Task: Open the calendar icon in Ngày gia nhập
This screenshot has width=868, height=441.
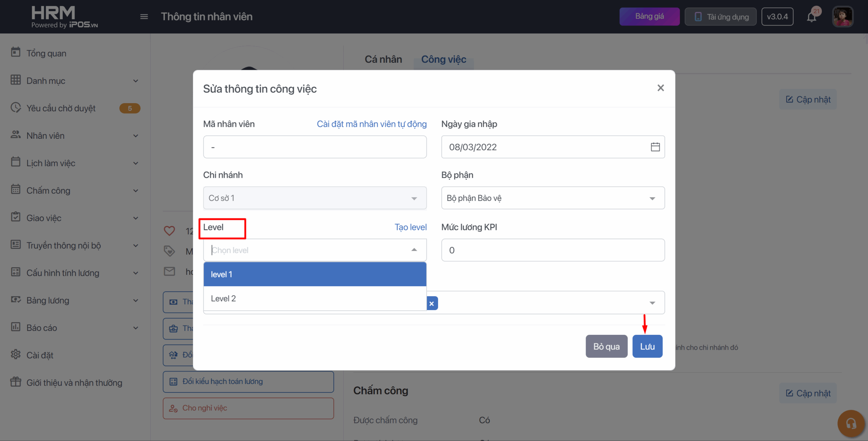Action: click(x=655, y=147)
